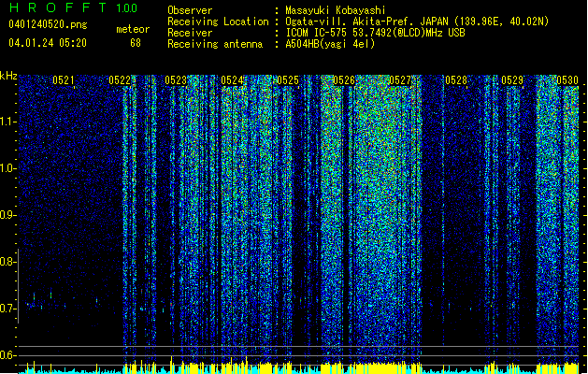This screenshot has height=374, width=588.
Task: Click the 0525 time marker
Action: coord(288,80)
